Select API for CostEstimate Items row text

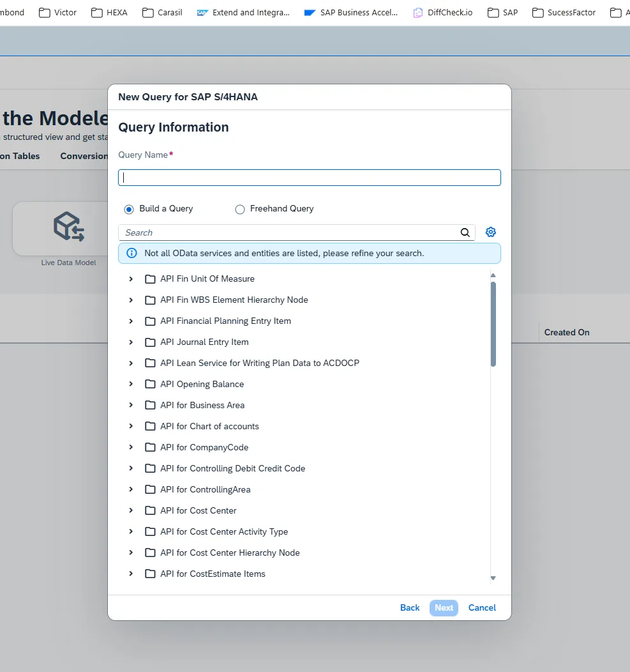tap(213, 574)
